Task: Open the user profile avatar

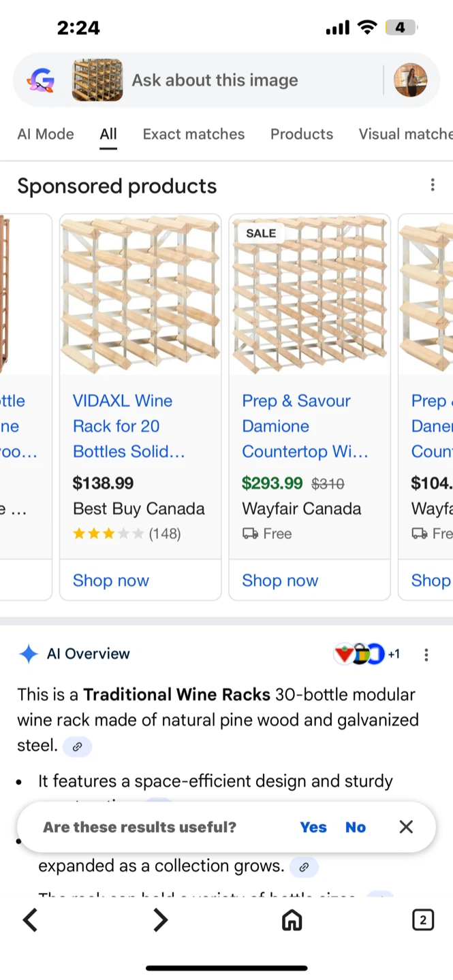Action: [410, 80]
